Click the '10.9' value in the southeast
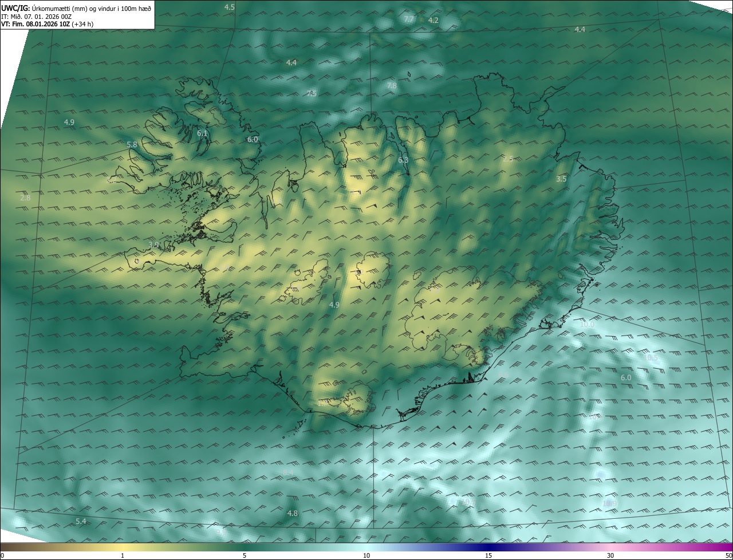The width and height of the screenshot is (733, 560). (610, 503)
